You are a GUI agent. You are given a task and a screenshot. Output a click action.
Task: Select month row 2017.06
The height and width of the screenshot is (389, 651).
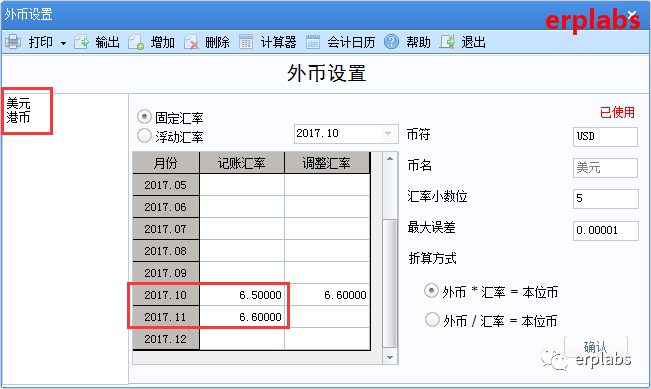(x=166, y=207)
